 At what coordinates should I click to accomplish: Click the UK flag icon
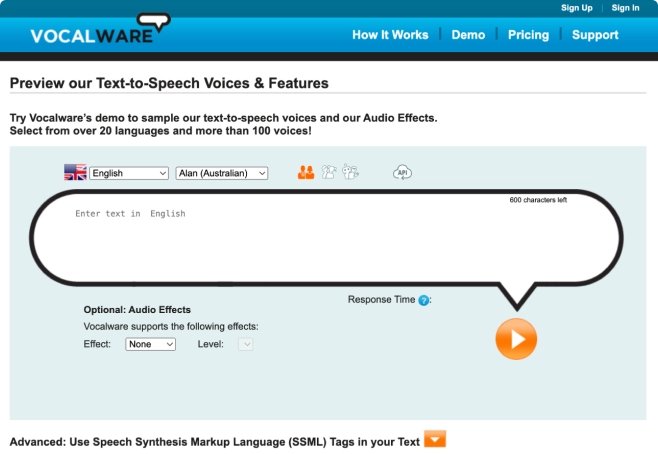click(x=75, y=172)
